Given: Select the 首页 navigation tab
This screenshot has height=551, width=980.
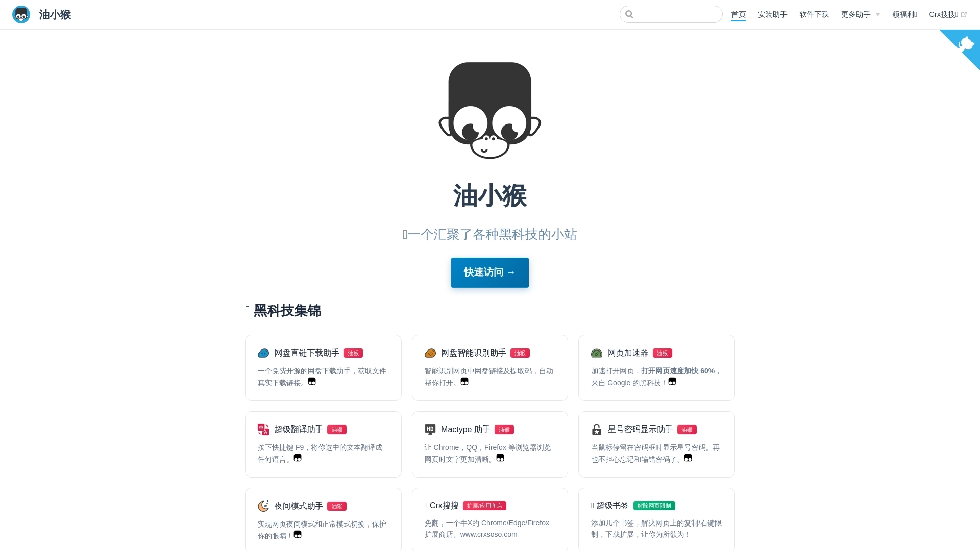Looking at the screenshot, I should point(738,15).
